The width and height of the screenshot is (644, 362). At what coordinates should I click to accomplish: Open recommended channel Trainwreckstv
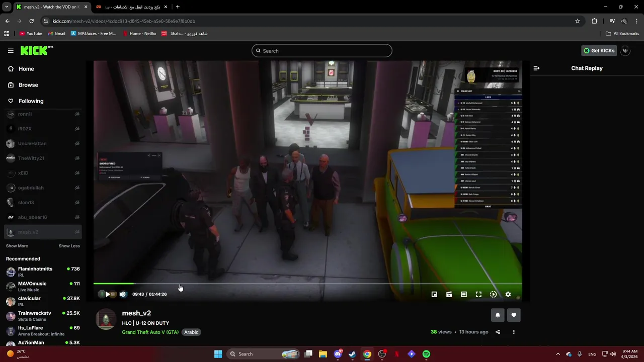tap(43, 316)
